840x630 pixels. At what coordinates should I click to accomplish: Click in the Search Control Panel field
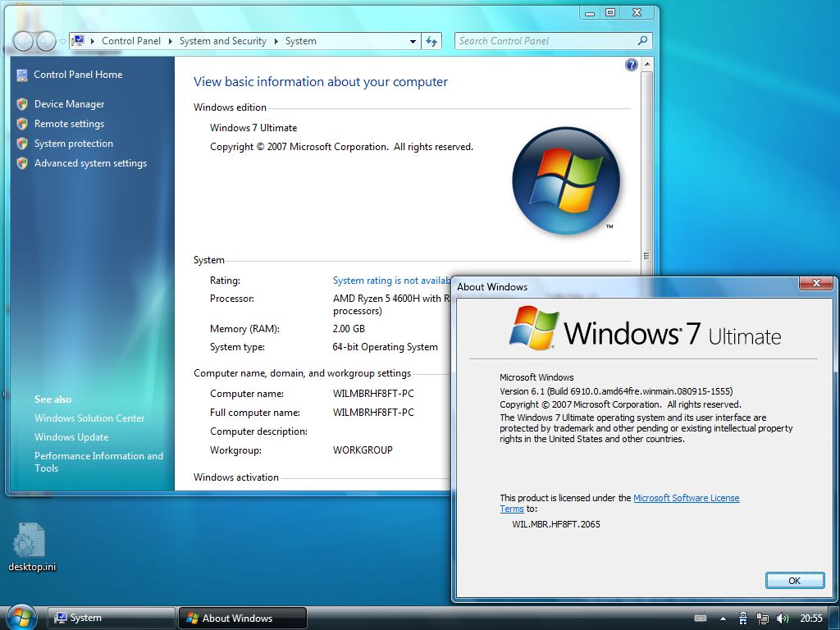(546, 41)
